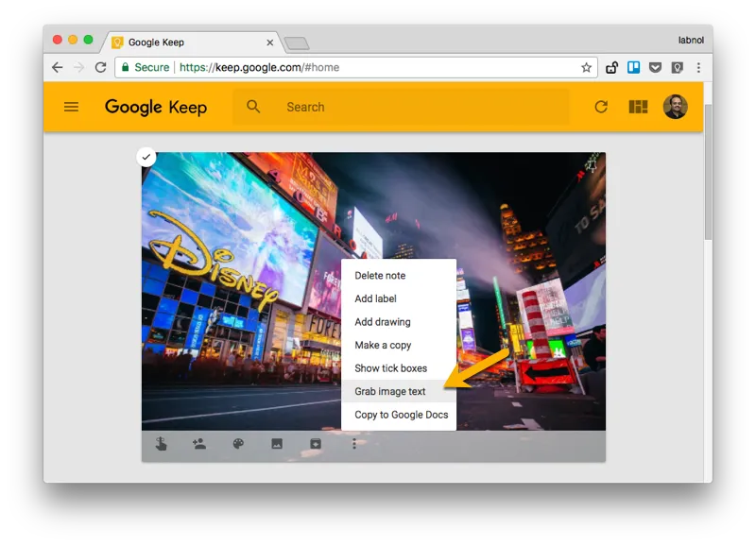
Task: Click the search magnifier icon
Action: (x=252, y=107)
